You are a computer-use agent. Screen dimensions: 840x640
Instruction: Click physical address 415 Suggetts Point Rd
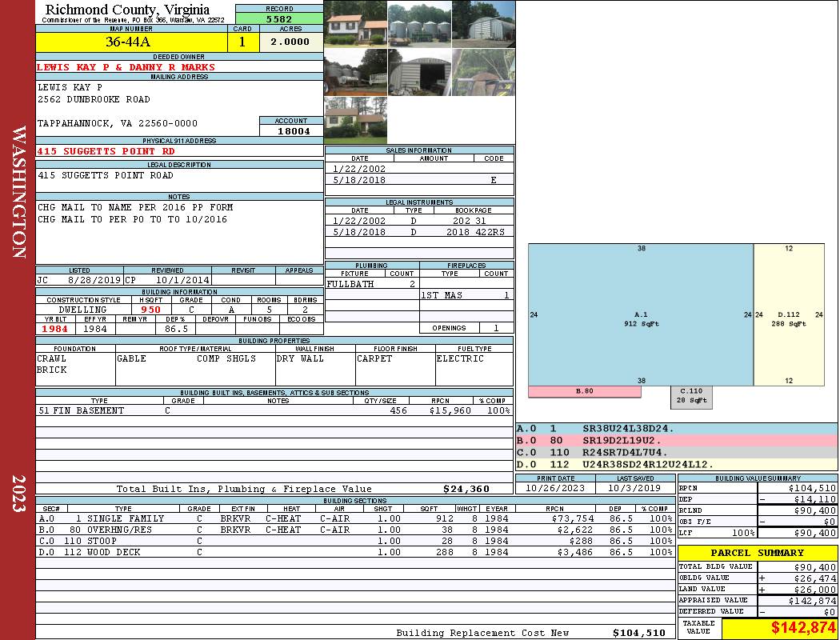[x=106, y=151]
